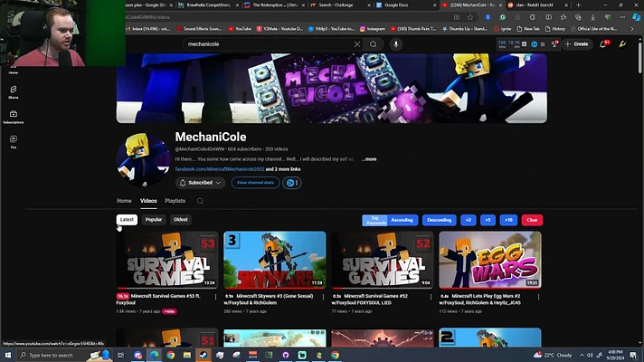
Task: Search within channel using magnifier icon
Action: (x=200, y=201)
